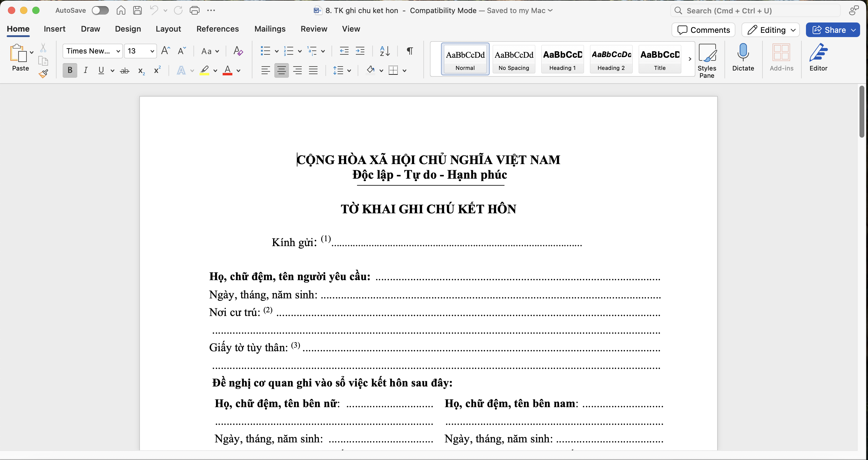Decrease font size with the smaller A
Image resolution: width=868 pixels, height=460 pixels.
pos(182,51)
